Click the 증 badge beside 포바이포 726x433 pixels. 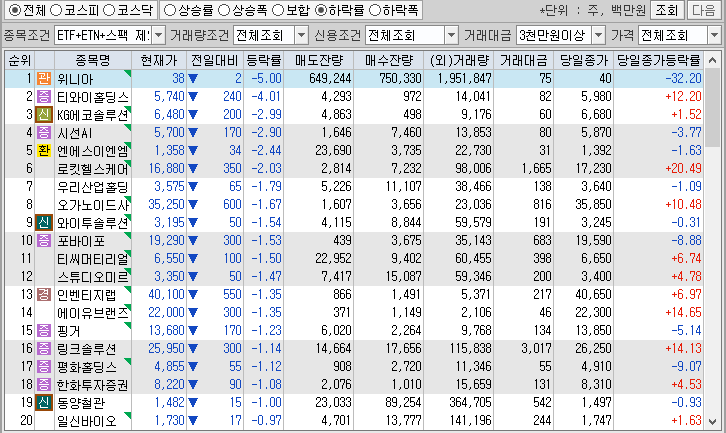pyautogui.click(x=44, y=240)
